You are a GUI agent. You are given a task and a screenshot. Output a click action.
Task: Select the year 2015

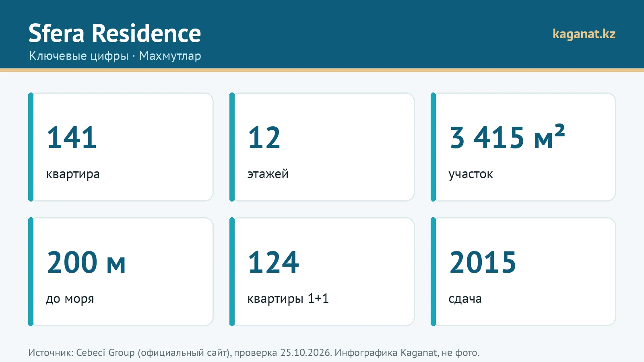pyautogui.click(x=483, y=262)
